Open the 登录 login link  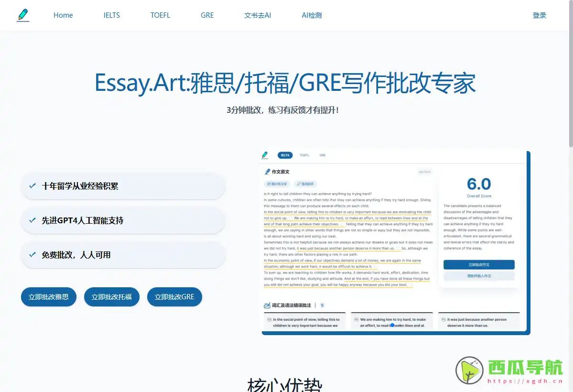point(540,15)
